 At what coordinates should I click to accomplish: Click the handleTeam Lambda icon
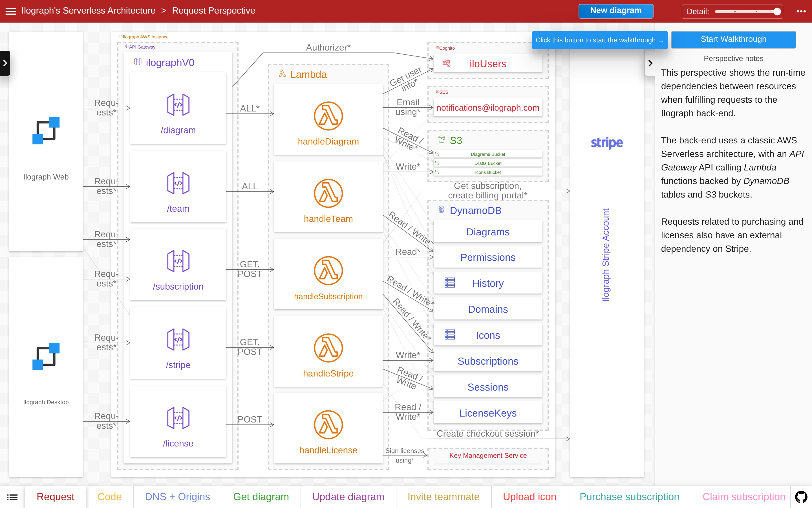point(328,193)
